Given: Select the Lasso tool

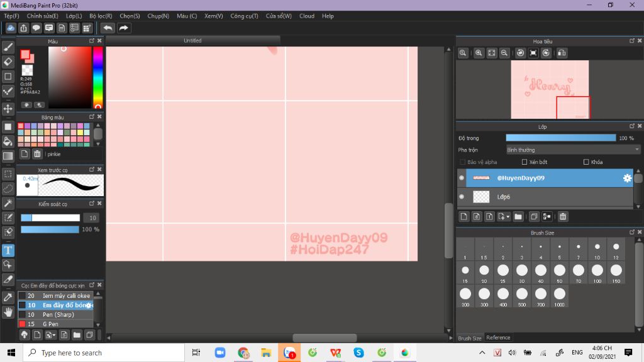Looking at the screenshot, I should click(x=8, y=189).
